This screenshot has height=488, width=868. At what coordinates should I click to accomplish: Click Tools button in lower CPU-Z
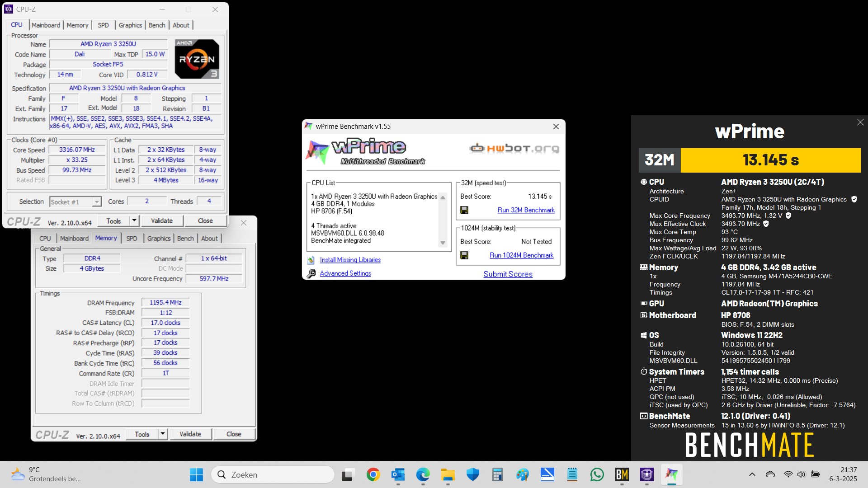[x=142, y=434]
